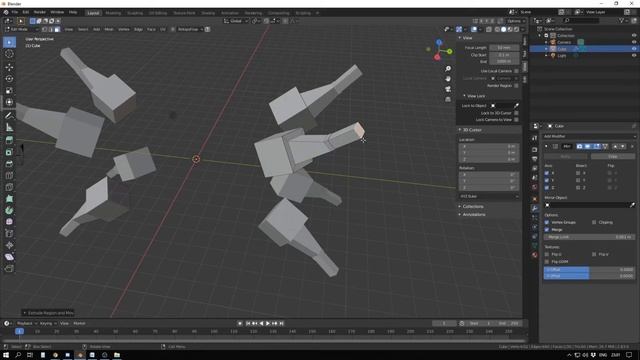The width and height of the screenshot is (640, 360).
Task: Toggle the Mirror modifier Y axis checkbox
Action: pos(547,180)
